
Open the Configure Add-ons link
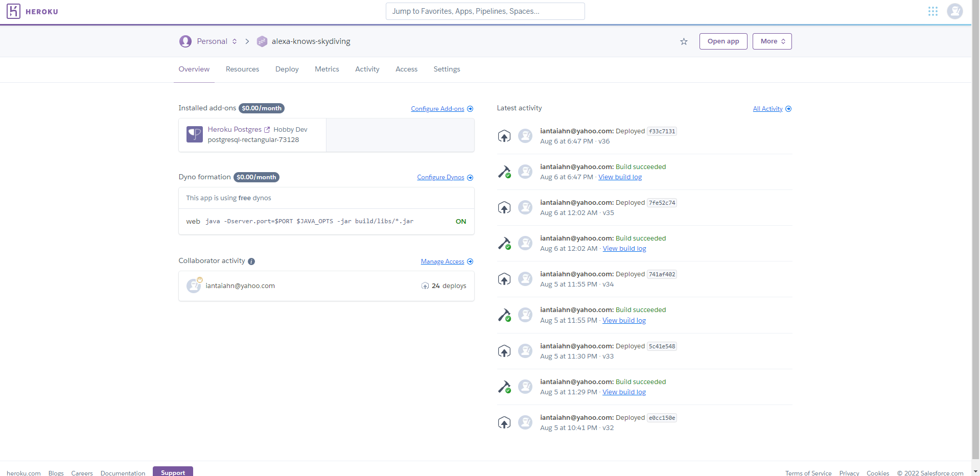click(437, 109)
